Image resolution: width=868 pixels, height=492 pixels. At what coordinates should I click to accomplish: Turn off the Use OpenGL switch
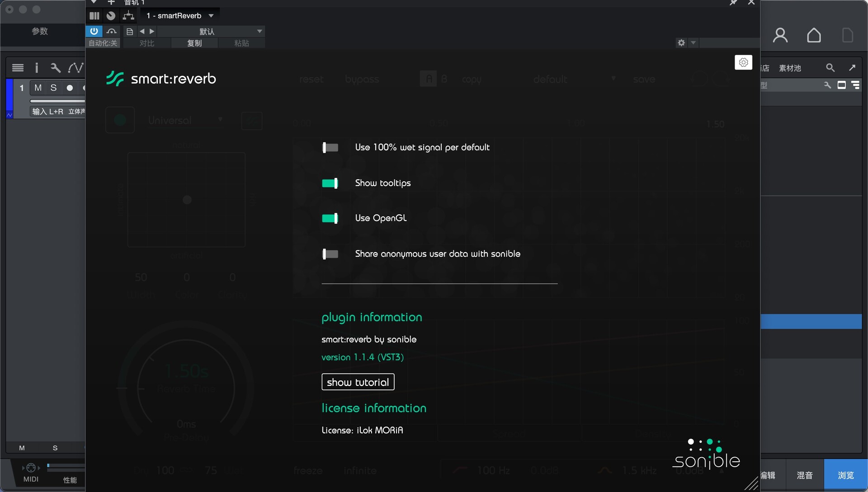point(330,218)
